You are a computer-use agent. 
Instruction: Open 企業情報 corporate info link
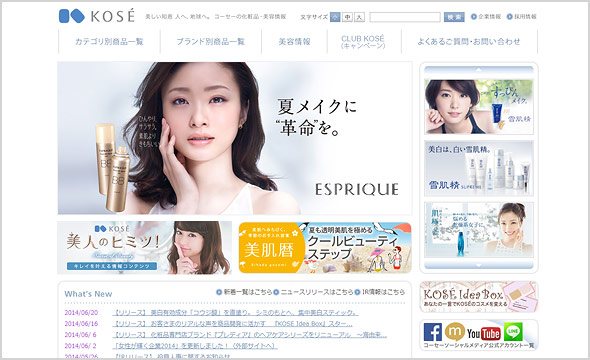[x=489, y=17]
